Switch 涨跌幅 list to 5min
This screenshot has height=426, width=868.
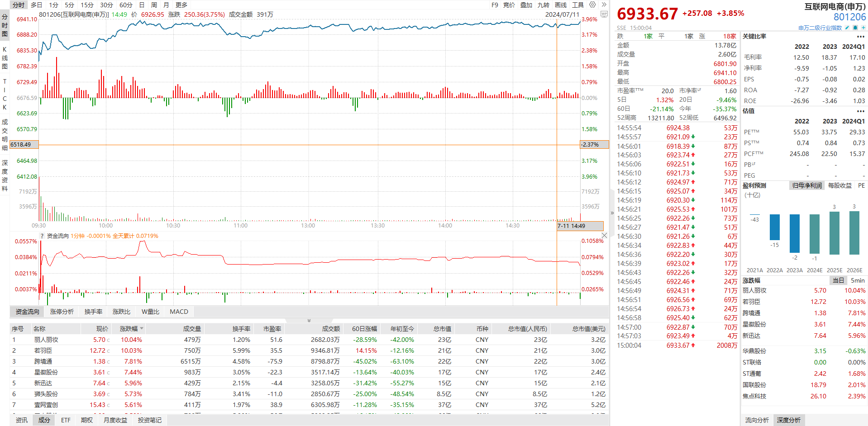(x=858, y=280)
